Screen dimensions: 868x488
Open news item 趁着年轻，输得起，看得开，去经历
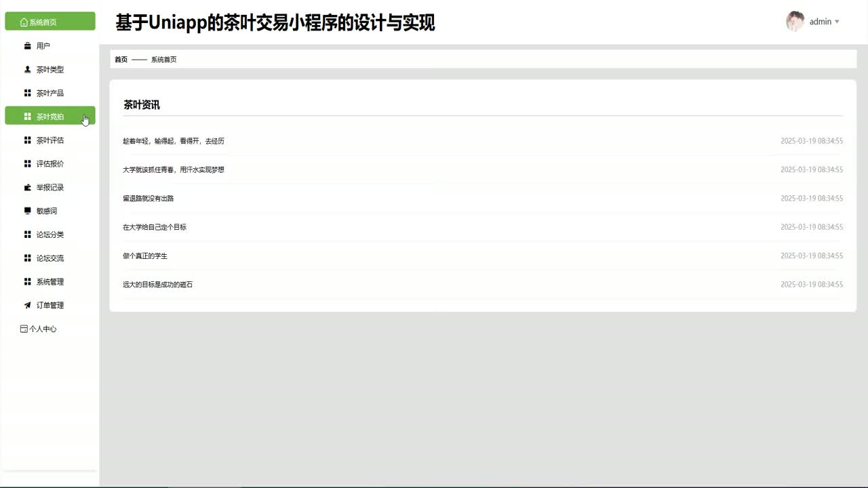[x=174, y=141]
